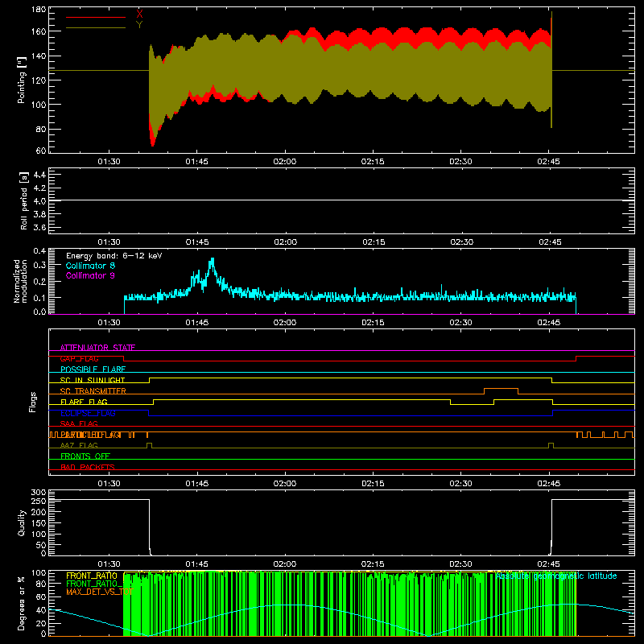644x644 pixels.
Task: Click the Collimator 8 modulation peak near 01:47
Action: coord(212,263)
